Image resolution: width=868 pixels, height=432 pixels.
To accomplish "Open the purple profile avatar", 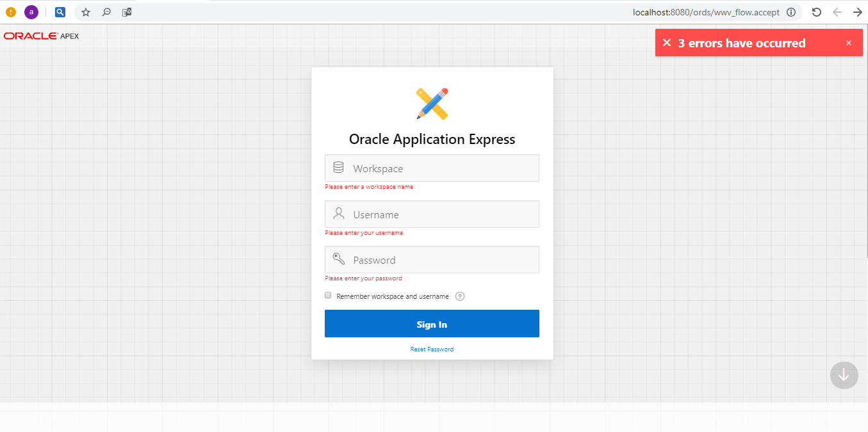I will (31, 12).
